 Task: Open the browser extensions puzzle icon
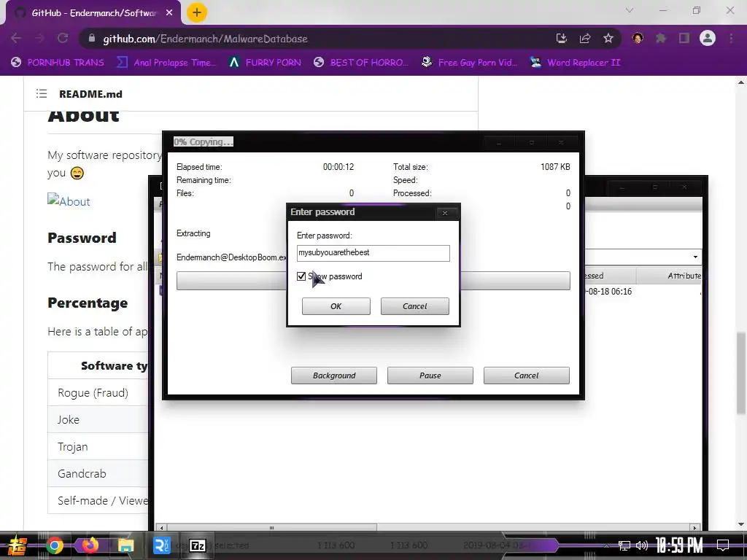[661, 38]
